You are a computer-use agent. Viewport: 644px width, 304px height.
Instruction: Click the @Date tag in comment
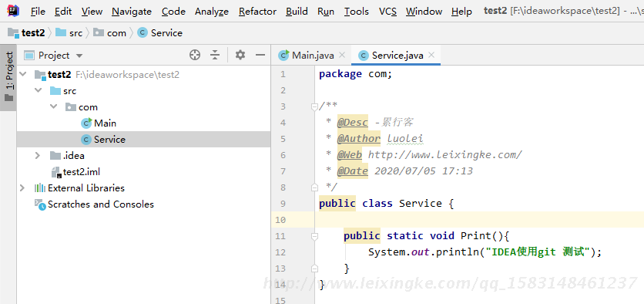coord(352,171)
